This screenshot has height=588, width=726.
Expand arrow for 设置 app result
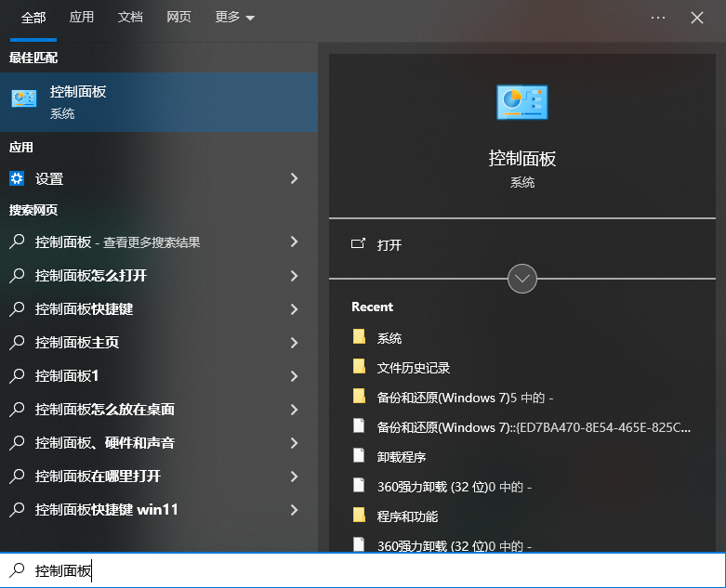click(x=294, y=178)
